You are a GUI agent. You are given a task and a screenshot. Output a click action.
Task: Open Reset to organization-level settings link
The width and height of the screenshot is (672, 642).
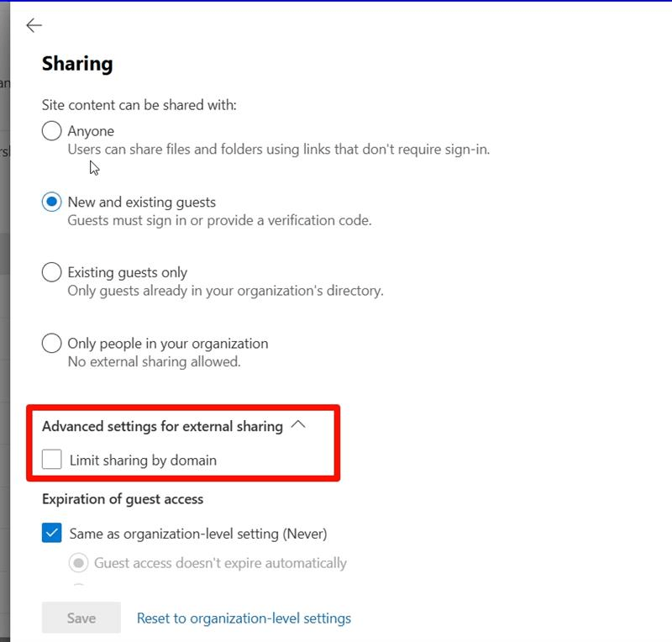click(244, 618)
